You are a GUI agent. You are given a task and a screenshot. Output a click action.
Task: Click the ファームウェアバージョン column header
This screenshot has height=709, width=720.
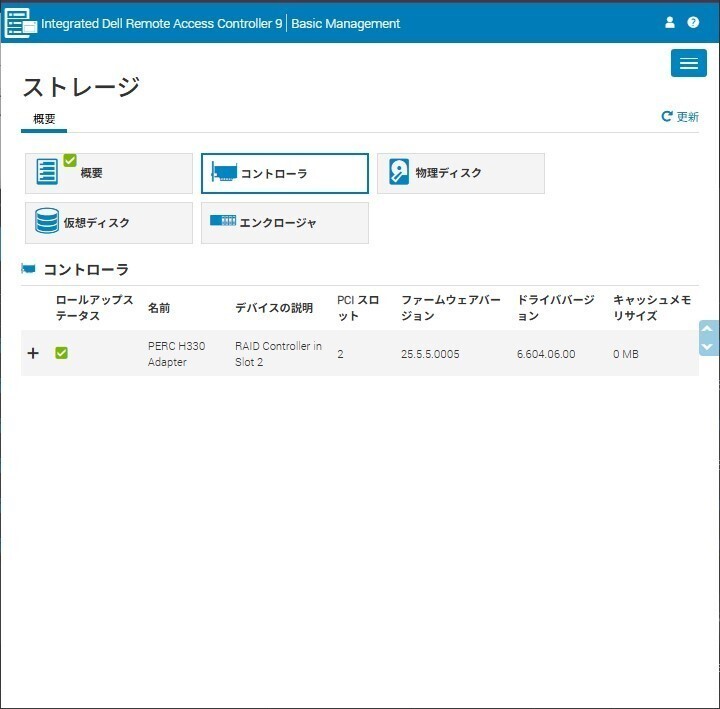tap(450, 308)
